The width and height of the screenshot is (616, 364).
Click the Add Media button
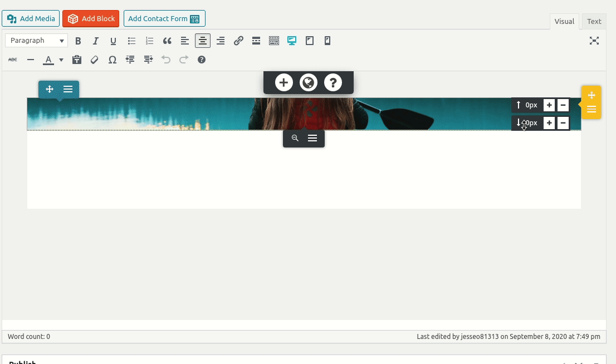click(x=31, y=18)
